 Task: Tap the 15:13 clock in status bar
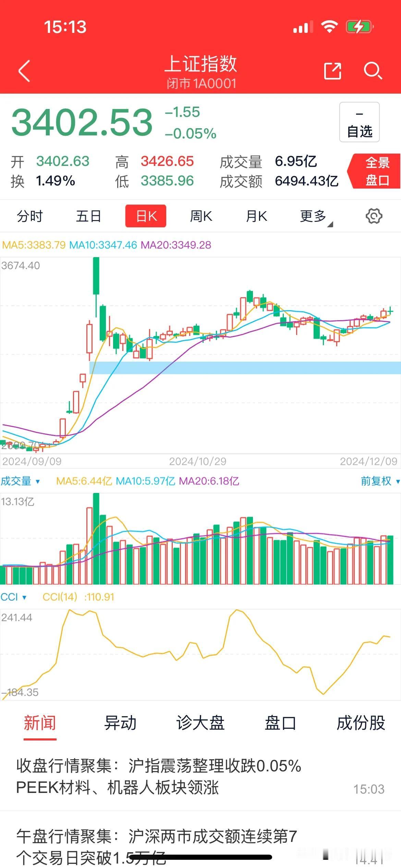(x=65, y=27)
